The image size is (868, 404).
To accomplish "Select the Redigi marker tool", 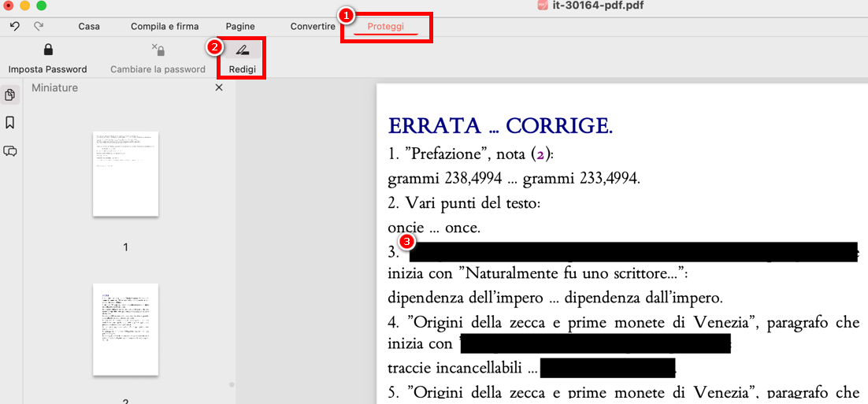I will point(241,50).
